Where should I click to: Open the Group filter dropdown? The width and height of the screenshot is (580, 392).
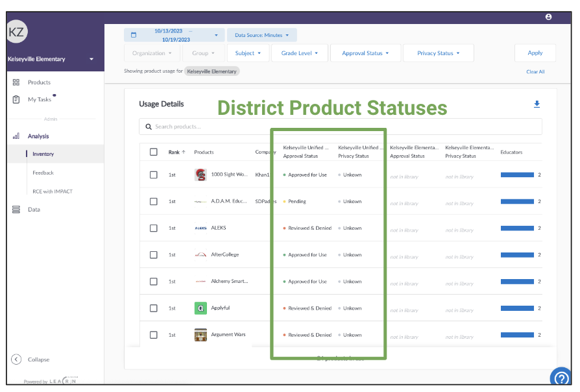[203, 53]
